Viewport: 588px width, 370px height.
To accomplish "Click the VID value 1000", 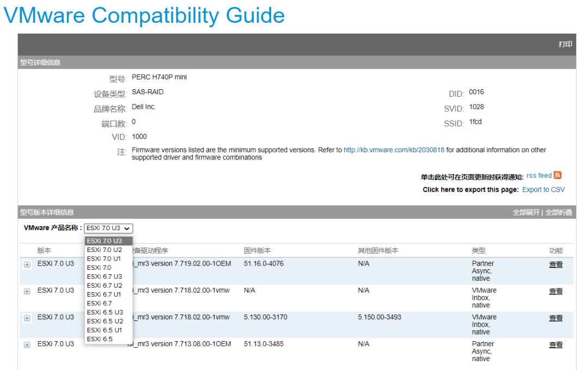I will [139, 137].
